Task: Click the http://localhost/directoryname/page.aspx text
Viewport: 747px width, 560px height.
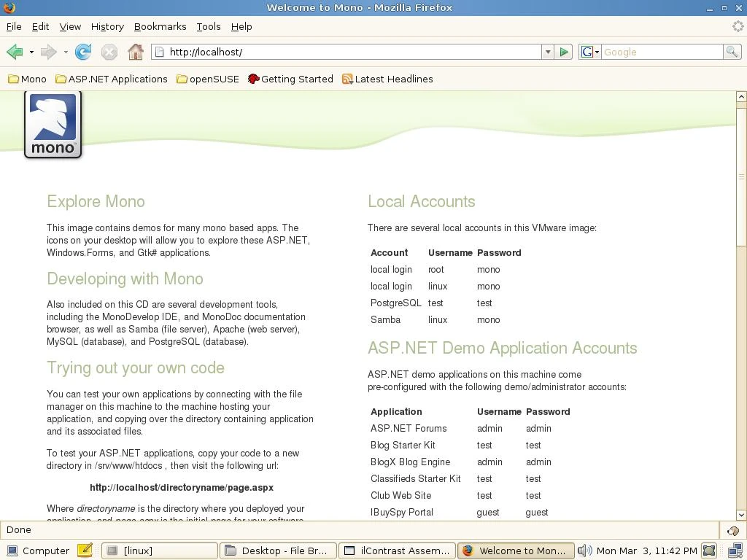Action: (x=182, y=488)
